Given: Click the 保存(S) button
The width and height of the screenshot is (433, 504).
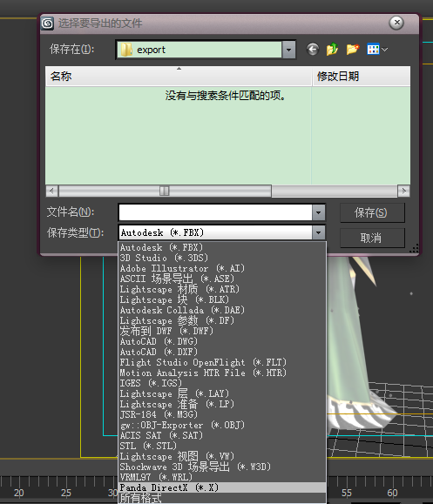Looking at the screenshot, I should tap(372, 212).
